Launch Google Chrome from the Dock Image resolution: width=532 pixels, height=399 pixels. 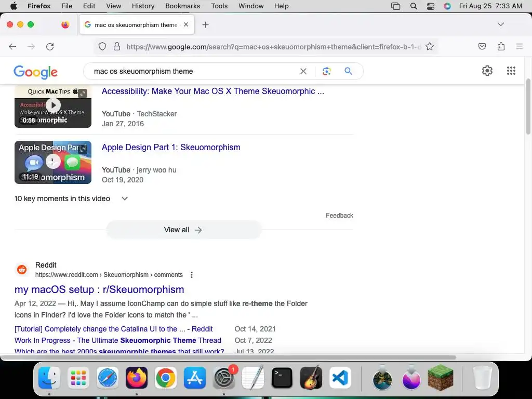[166, 378]
